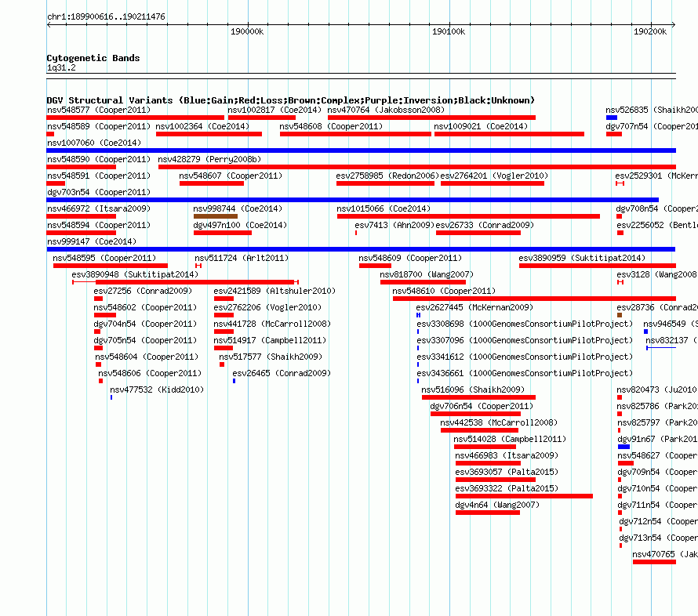Viewport: 698px width, 616px height.
Task: Click nsv442538 (McCarroll2008) label
Action: (x=499, y=422)
